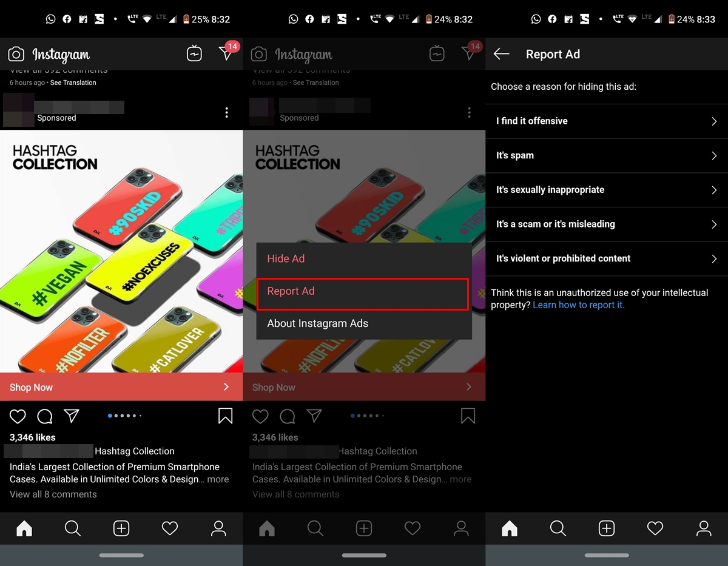Tap the Instagram logo in the left screen

pyautogui.click(x=61, y=55)
